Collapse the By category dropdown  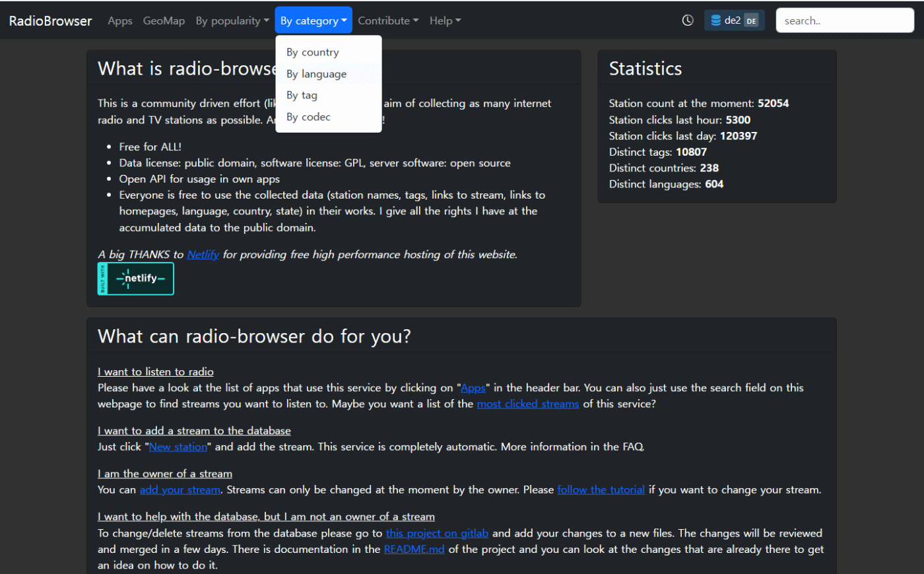(313, 21)
